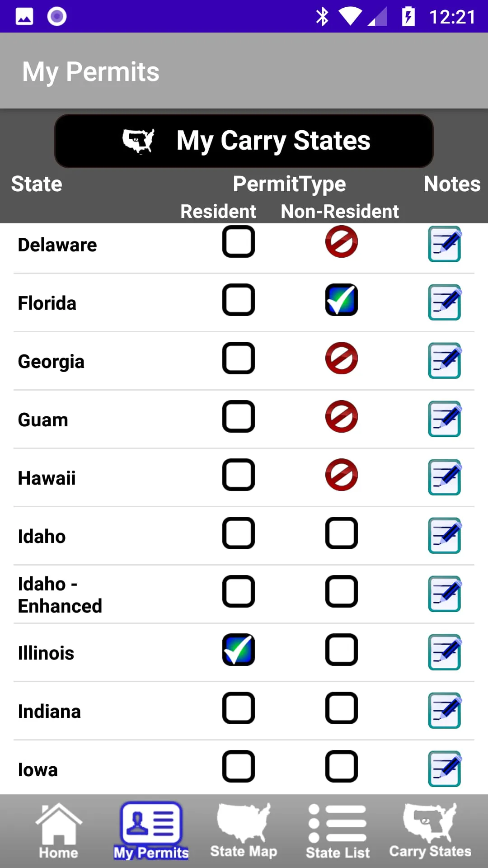Uncheck the Illinois Resident checkbox
This screenshot has width=488, height=868.
pyautogui.click(x=239, y=650)
